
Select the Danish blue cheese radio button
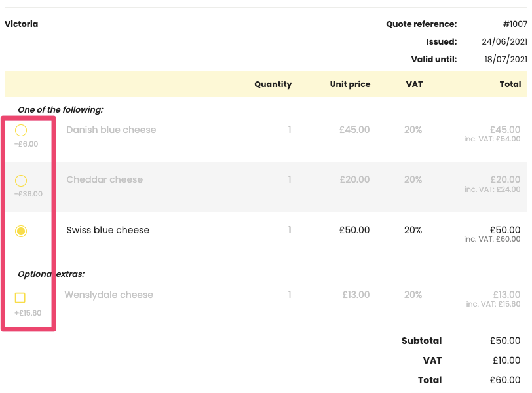(21, 130)
